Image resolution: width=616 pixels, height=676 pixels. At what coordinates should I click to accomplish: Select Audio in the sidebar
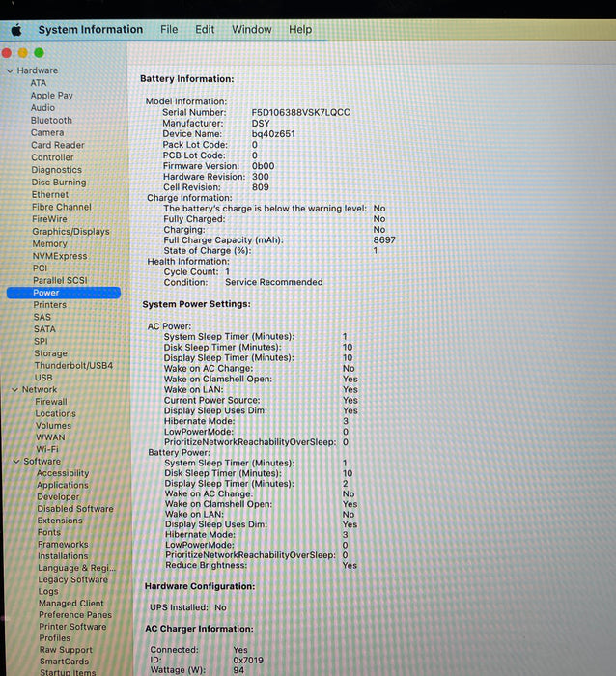coord(42,108)
